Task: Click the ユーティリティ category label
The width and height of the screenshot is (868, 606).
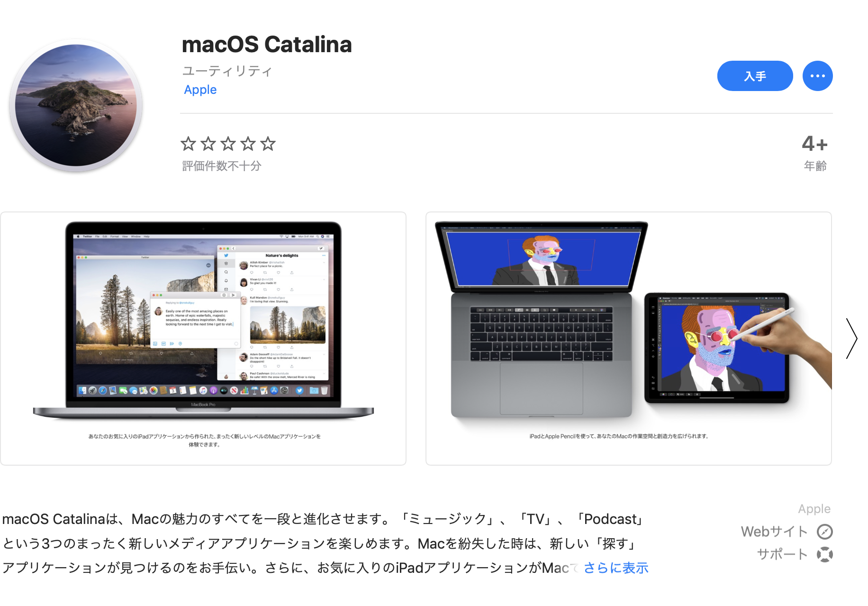Action: pos(227,71)
